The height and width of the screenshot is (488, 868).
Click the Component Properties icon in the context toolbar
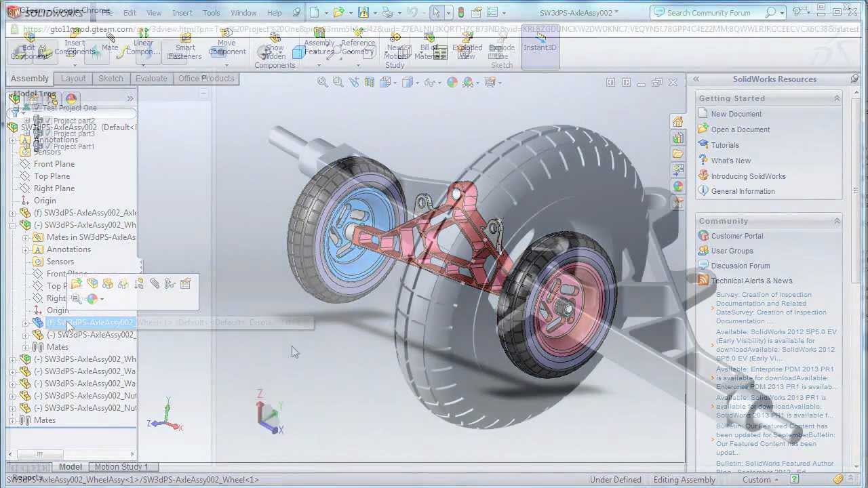coord(186,283)
